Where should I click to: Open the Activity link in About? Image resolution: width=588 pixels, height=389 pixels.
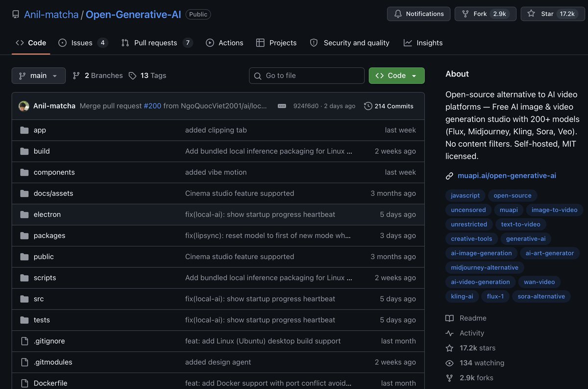(465, 333)
